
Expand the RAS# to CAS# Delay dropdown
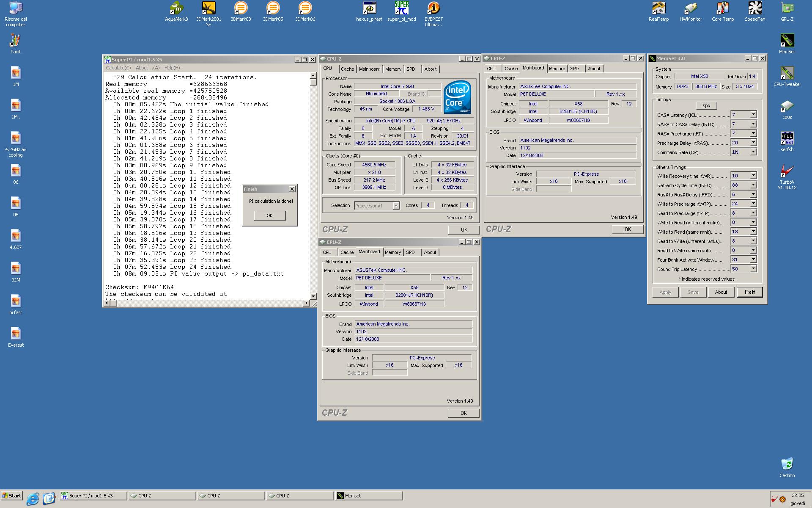pyautogui.click(x=753, y=124)
